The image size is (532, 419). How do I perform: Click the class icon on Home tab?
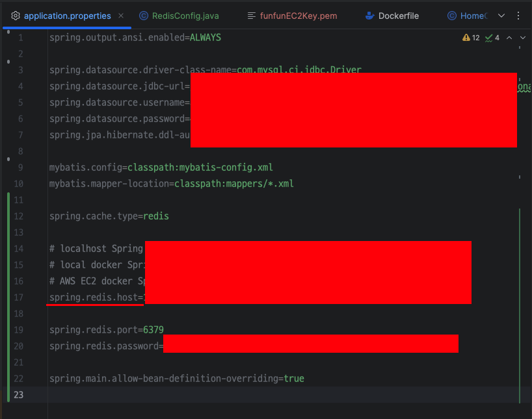[x=452, y=16]
